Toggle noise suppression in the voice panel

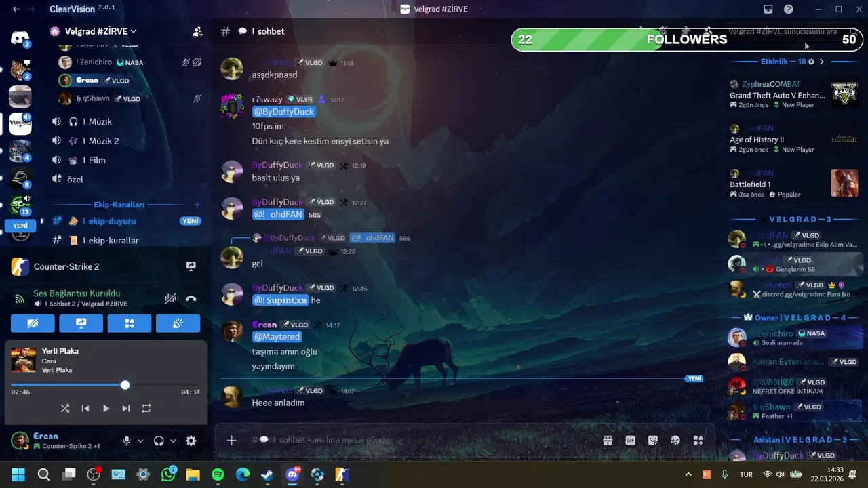click(x=171, y=298)
